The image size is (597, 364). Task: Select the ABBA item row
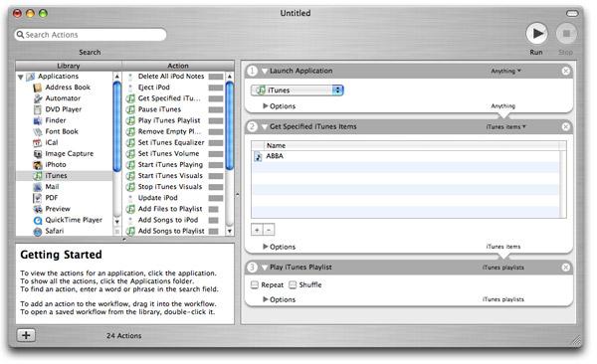(x=406, y=156)
